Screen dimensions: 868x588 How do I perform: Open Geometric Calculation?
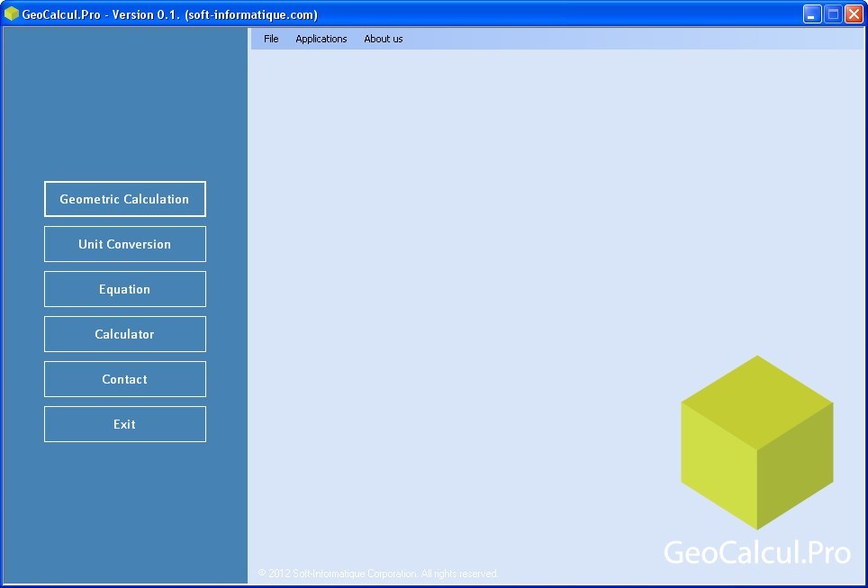(x=124, y=199)
